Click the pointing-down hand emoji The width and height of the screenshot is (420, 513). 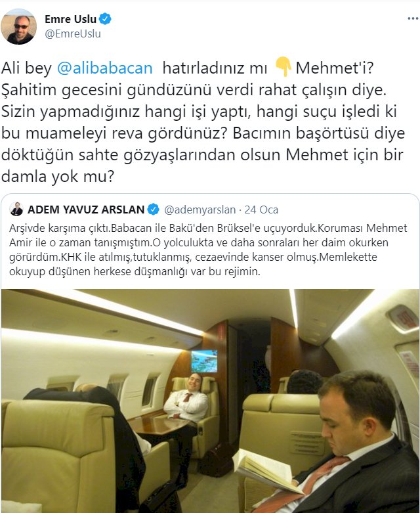[283, 67]
